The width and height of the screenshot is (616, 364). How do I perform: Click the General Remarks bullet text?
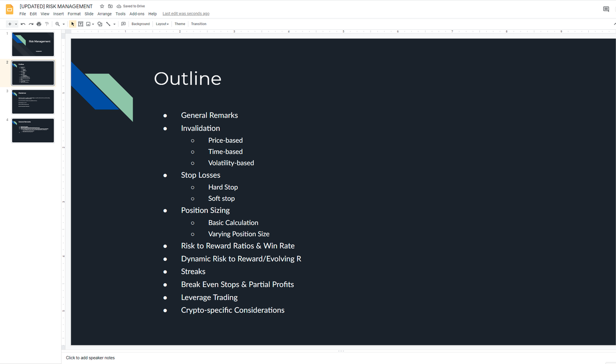point(209,116)
